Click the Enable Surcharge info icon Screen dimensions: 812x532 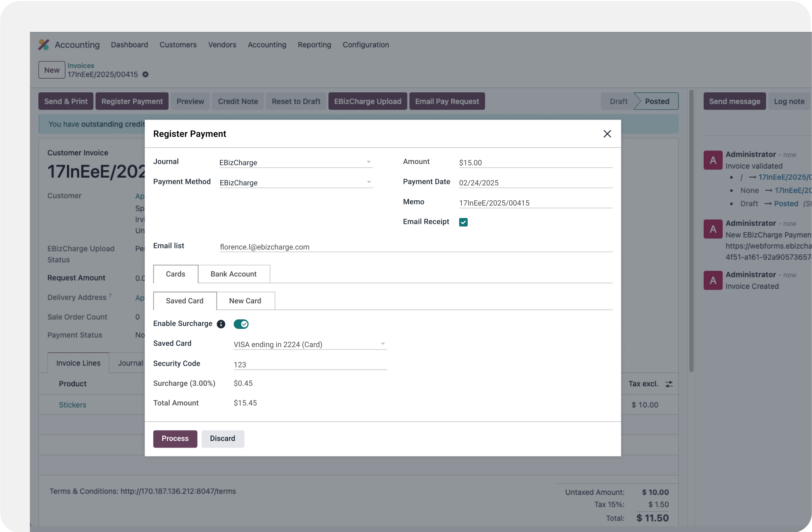[x=221, y=324]
